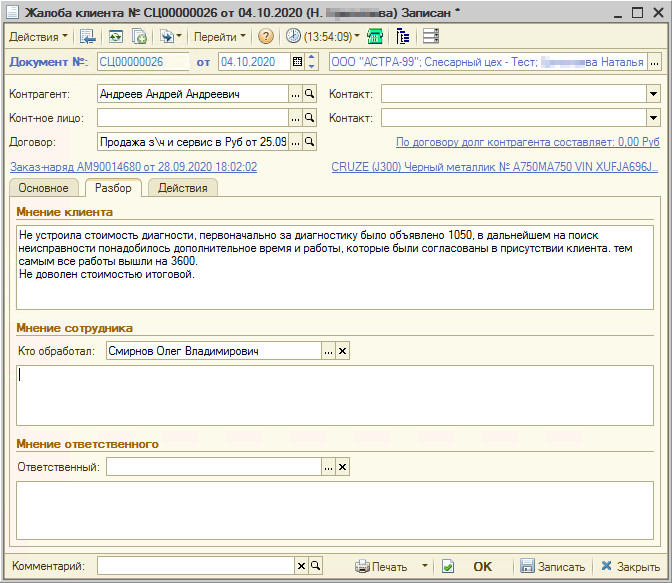Open the Действия dropdown menu in toolbar
672x583 pixels.
38,36
